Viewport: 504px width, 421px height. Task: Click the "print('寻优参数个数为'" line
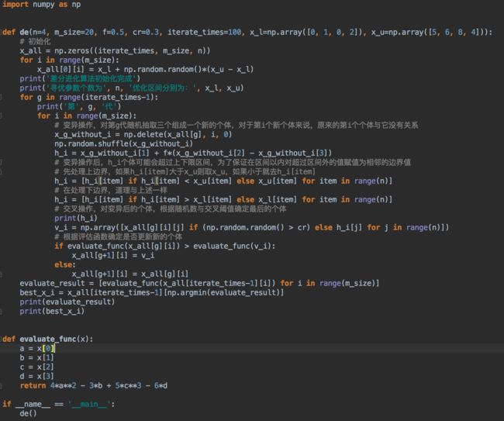coord(132,88)
